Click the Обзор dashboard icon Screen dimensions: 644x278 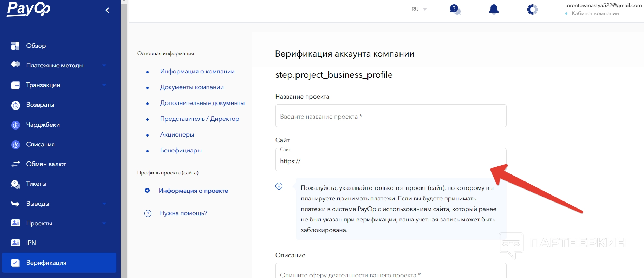[15, 46]
